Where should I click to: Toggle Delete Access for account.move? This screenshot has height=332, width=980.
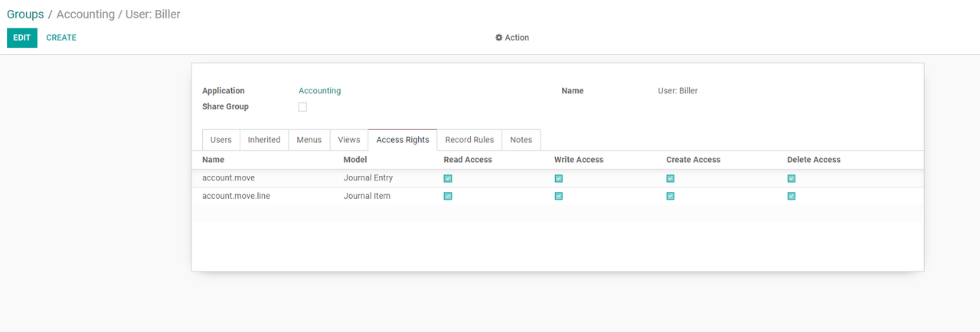pyautogui.click(x=791, y=178)
